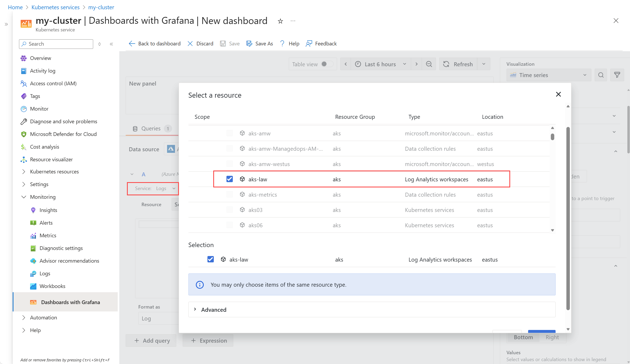Click the zoom out time range icon
Image resolution: width=630 pixels, height=364 pixels.
pos(429,64)
